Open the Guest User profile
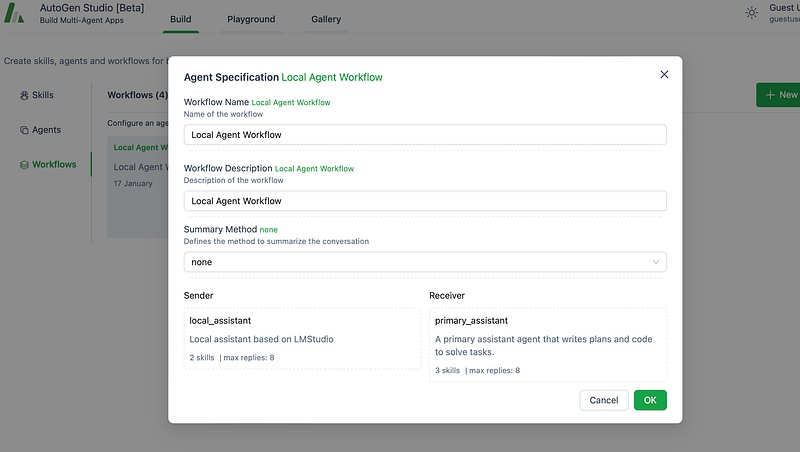800x452 pixels. [784, 13]
